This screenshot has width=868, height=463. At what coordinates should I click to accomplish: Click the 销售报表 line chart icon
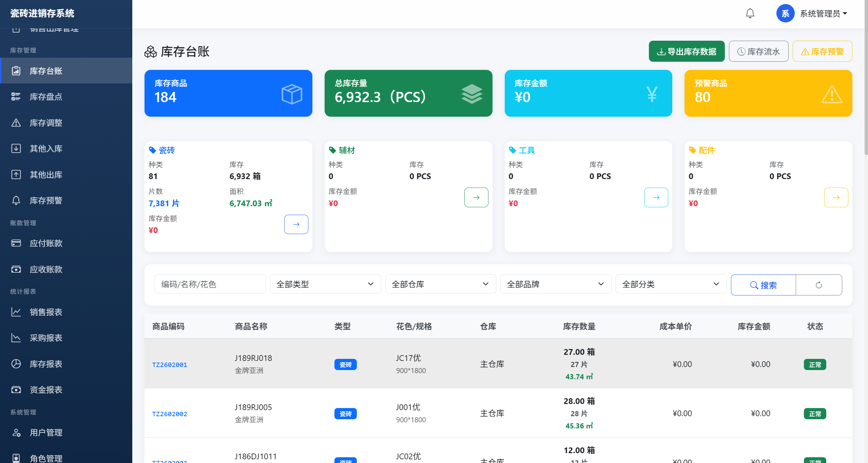coord(16,312)
